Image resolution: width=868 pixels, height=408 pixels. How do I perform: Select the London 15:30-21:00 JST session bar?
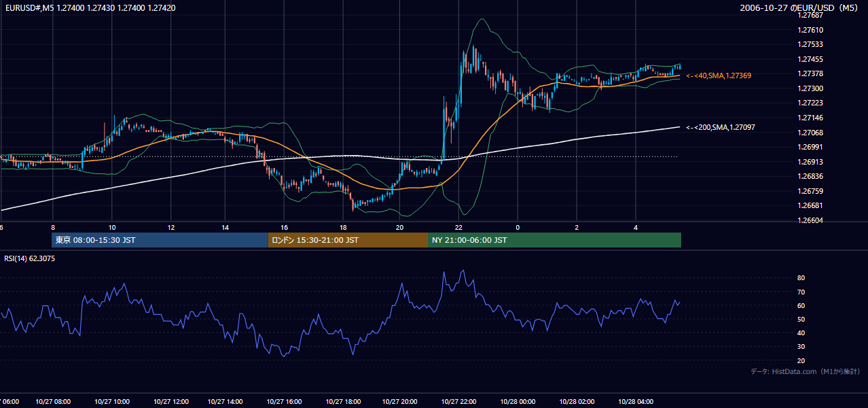tap(348, 240)
